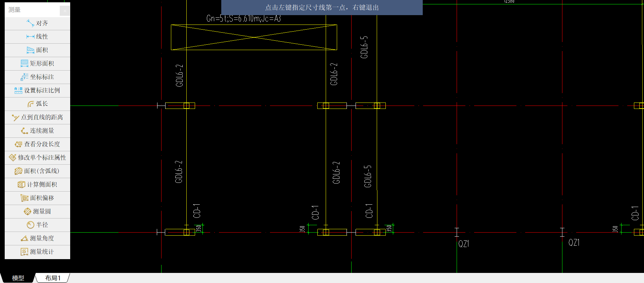Image resolution: width=644 pixels, height=283 pixels.
Task: Click the right QZ1 column label
Action: click(x=574, y=243)
